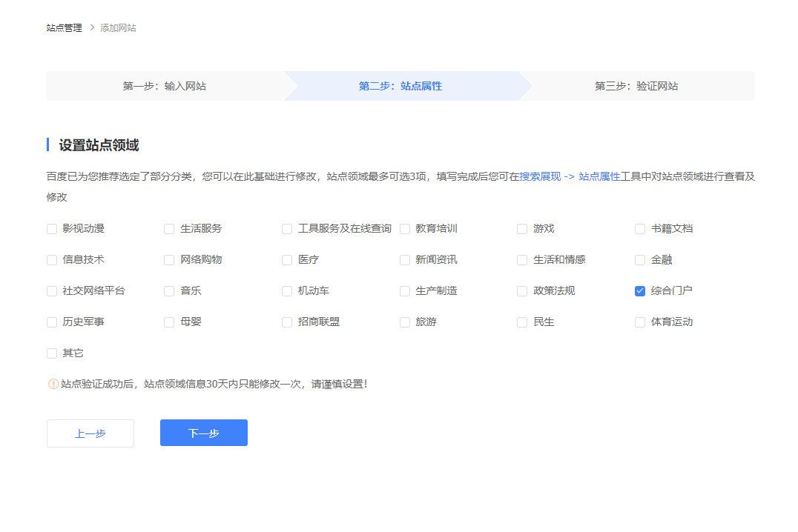Image resolution: width=798 pixels, height=532 pixels.
Task: Enable the 旅游 checkbox
Action: coord(405,322)
